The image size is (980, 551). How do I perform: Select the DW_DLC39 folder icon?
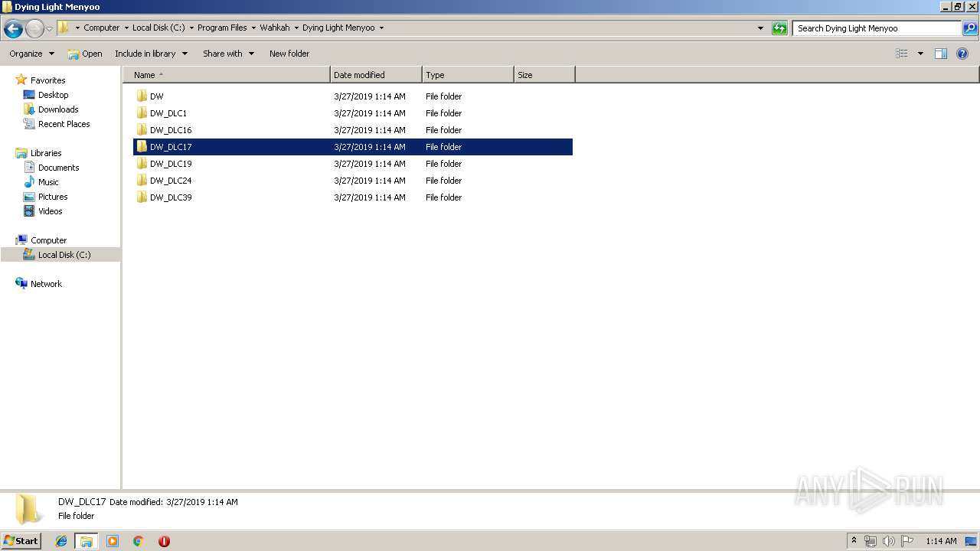tap(142, 197)
